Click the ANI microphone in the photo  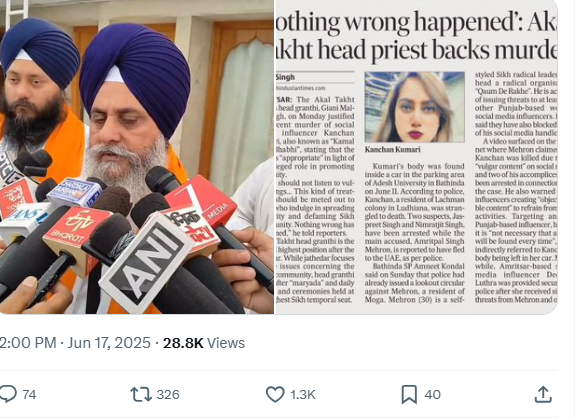(x=146, y=262)
